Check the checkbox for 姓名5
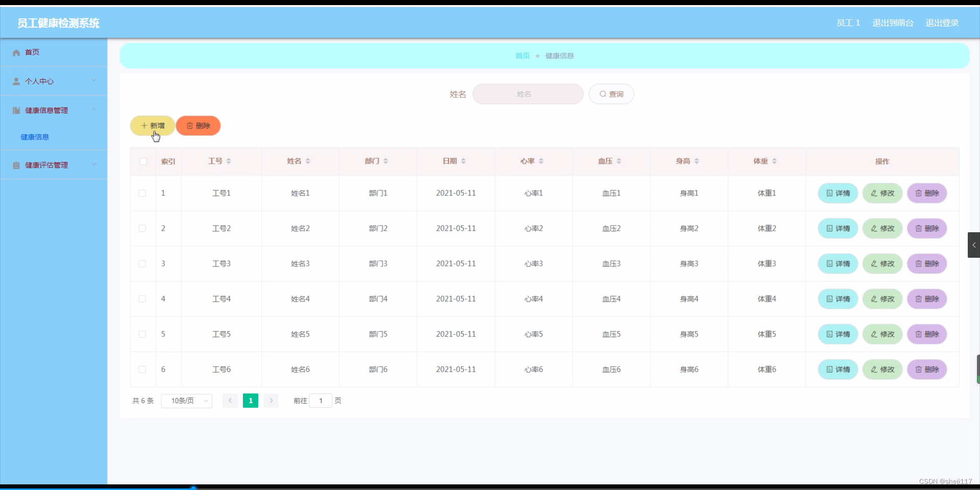The height and width of the screenshot is (490, 980). pyautogui.click(x=142, y=334)
